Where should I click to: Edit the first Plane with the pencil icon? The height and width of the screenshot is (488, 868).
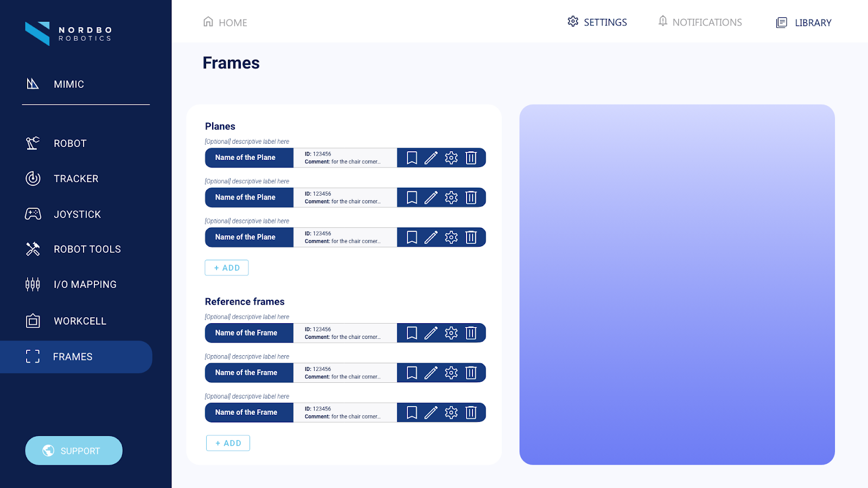431,157
